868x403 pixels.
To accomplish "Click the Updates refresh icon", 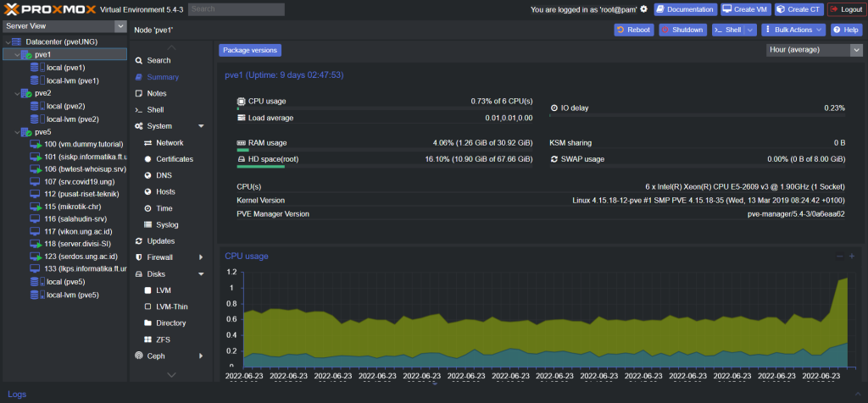I will tap(139, 241).
